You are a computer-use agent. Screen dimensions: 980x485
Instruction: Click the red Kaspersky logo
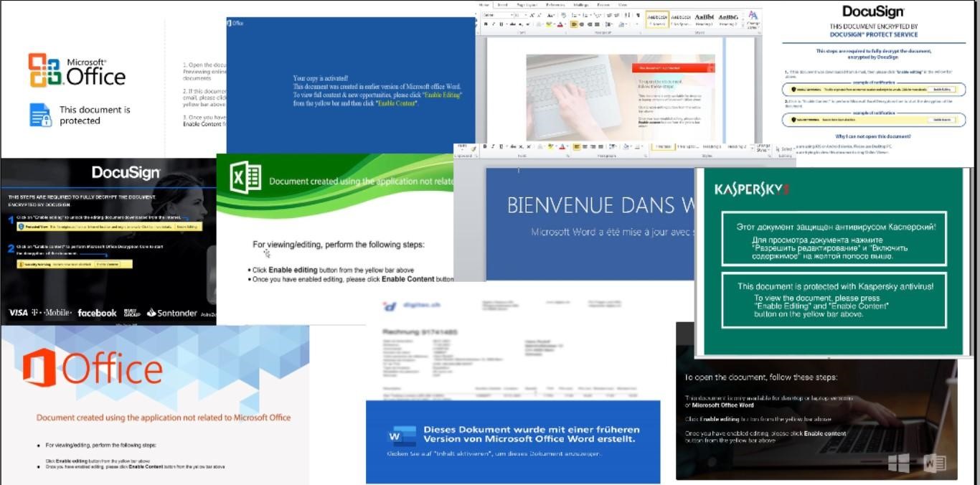click(x=752, y=189)
